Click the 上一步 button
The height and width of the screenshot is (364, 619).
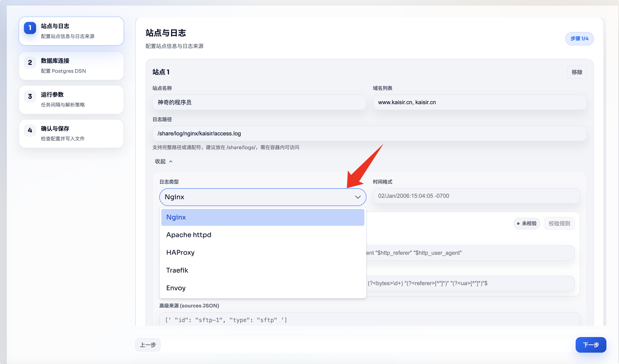pyautogui.click(x=148, y=345)
